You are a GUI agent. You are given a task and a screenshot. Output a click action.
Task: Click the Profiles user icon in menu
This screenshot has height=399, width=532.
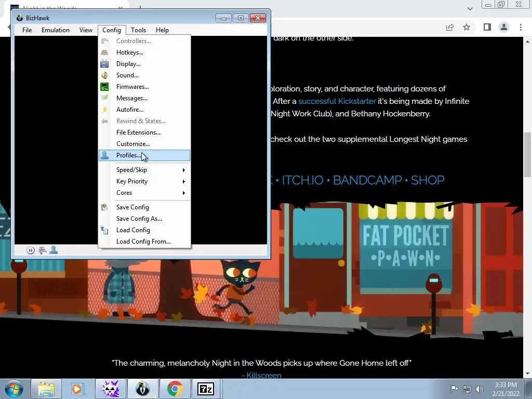(104, 155)
